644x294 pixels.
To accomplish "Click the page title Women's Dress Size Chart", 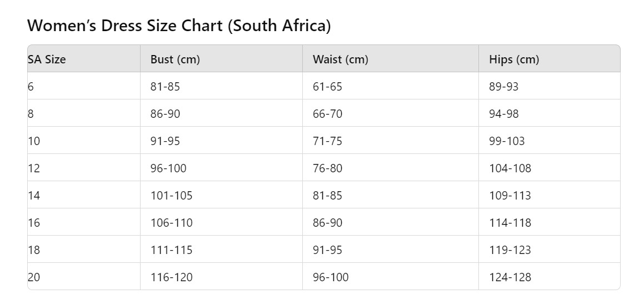I will coord(179,26).
